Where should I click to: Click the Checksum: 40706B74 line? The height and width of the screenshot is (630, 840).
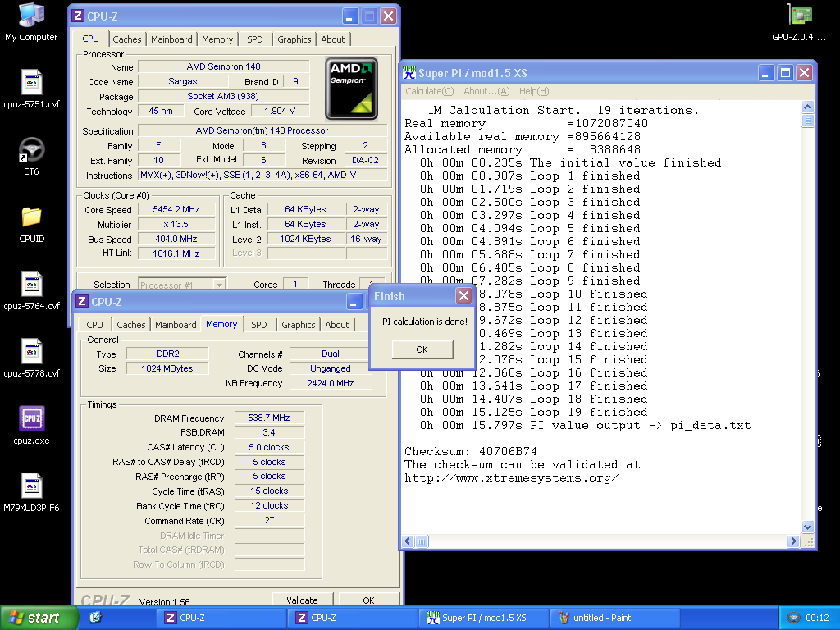[x=471, y=452]
